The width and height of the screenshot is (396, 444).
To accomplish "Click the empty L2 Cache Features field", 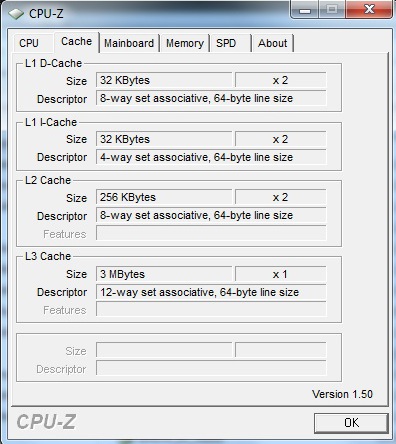I will (211, 233).
